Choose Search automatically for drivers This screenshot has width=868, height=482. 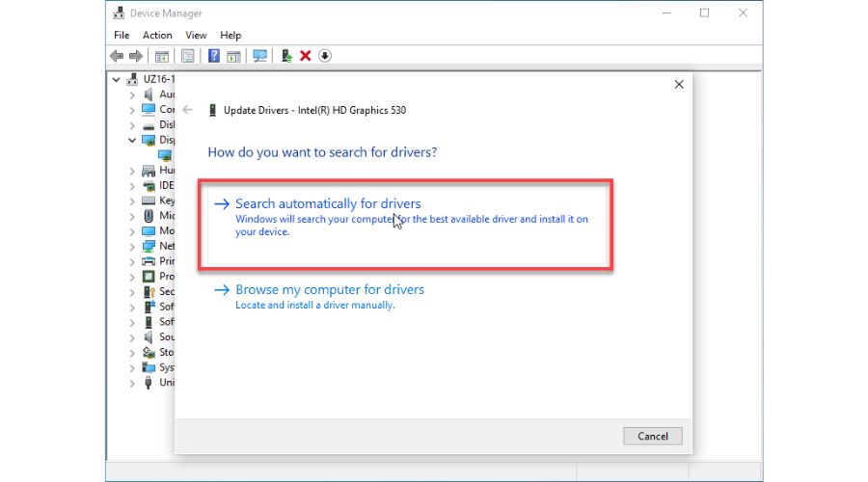(x=405, y=225)
